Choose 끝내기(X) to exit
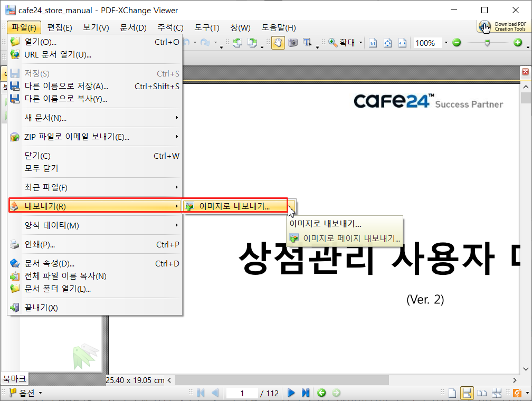 95,308
